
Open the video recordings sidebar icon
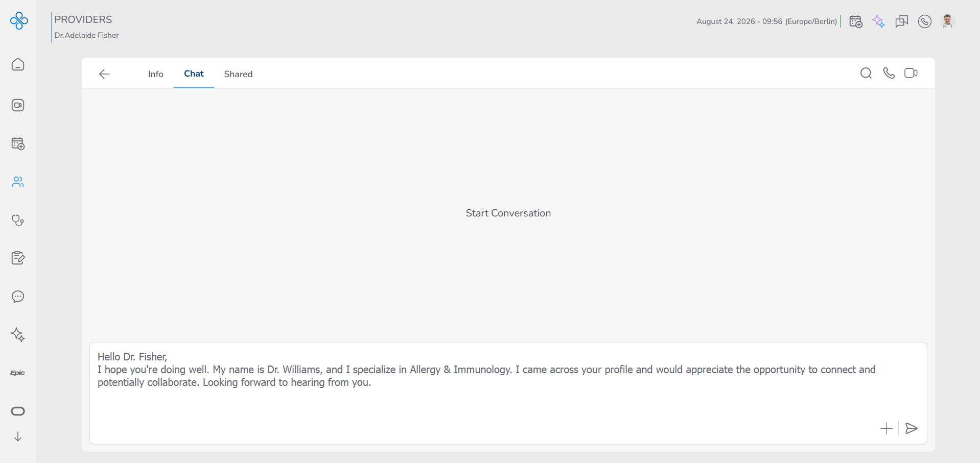pos(18,105)
